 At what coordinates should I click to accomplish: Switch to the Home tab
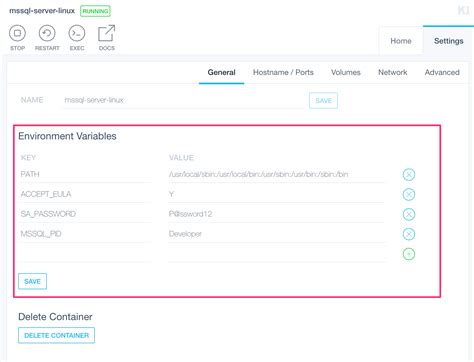(401, 41)
